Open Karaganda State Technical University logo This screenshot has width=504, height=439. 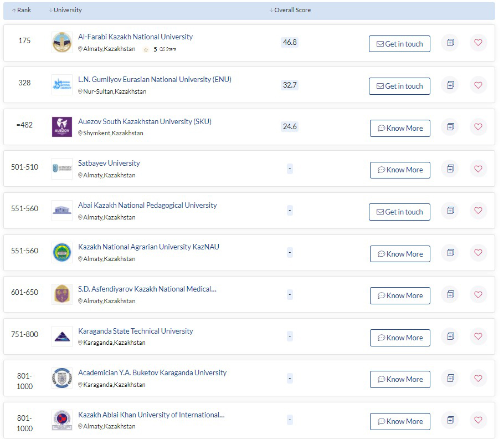click(x=62, y=336)
